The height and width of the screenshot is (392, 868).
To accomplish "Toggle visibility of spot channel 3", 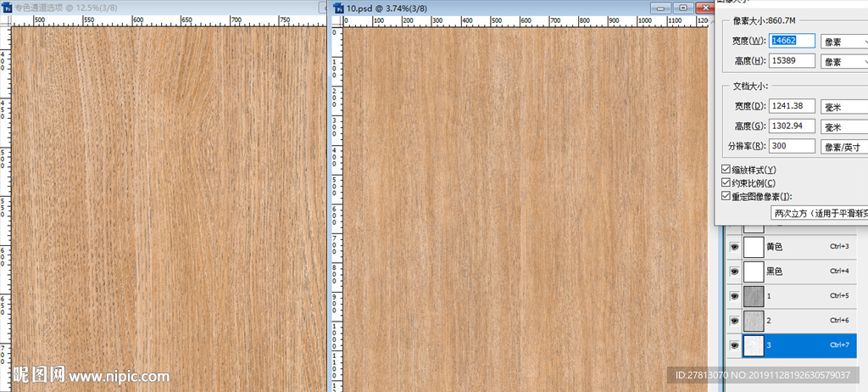I will coord(734,345).
